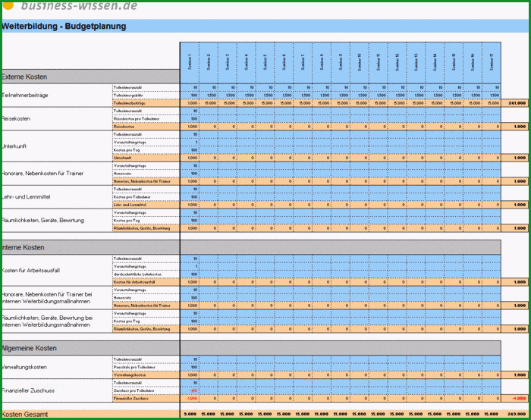The width and height of the screenshot is (531, 420).
Task: Click the 'Seminar 11' column header
Action: [379, 62]
